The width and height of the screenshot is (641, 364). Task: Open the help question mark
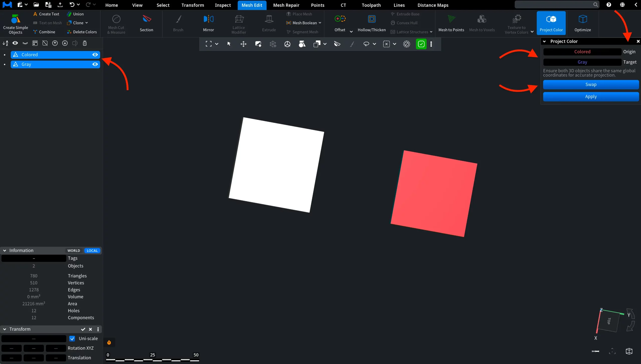(x=609, y=5)
